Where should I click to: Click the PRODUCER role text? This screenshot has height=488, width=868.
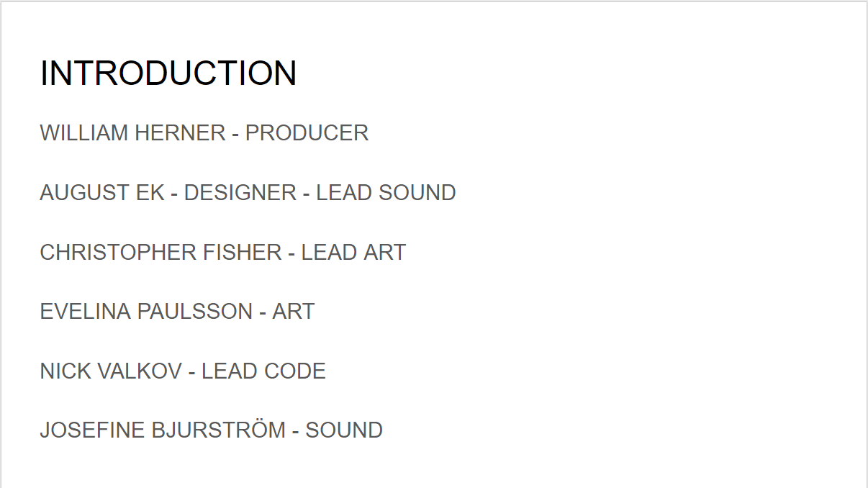point(307,133)
